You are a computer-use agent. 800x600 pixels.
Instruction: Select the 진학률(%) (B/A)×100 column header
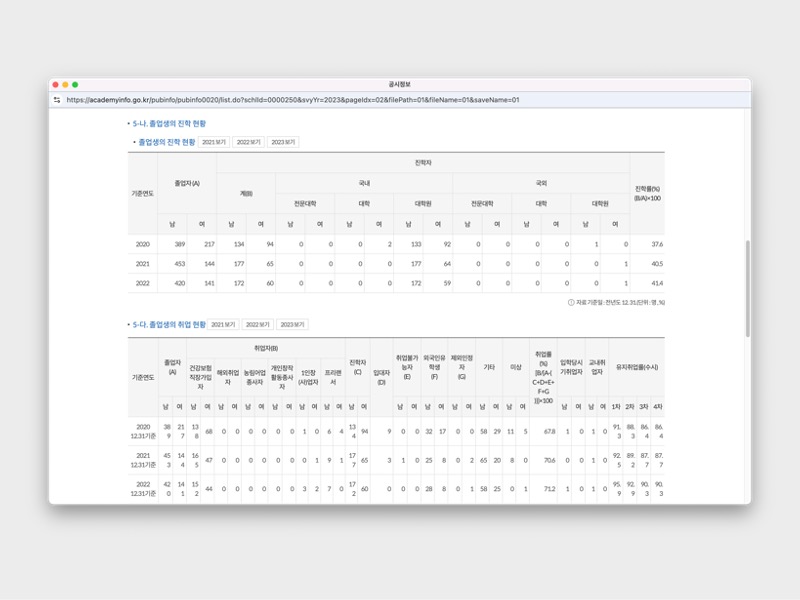647,193
